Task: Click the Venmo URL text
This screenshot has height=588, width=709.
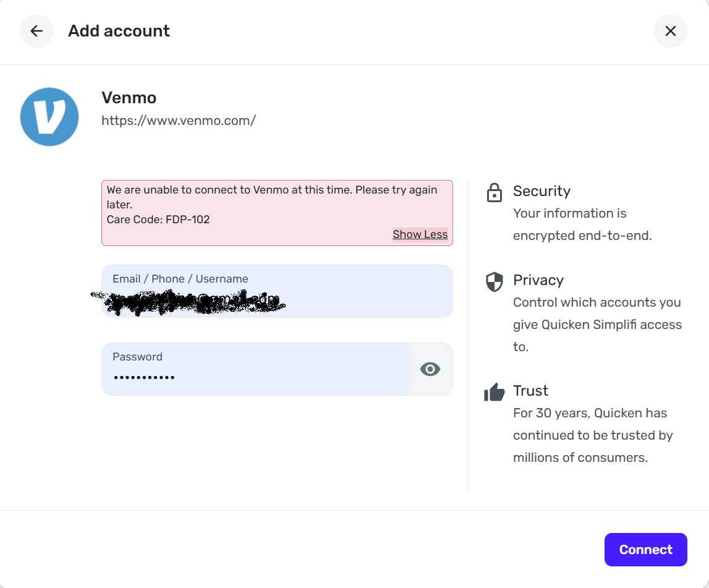Action: [x=179, y=121]
